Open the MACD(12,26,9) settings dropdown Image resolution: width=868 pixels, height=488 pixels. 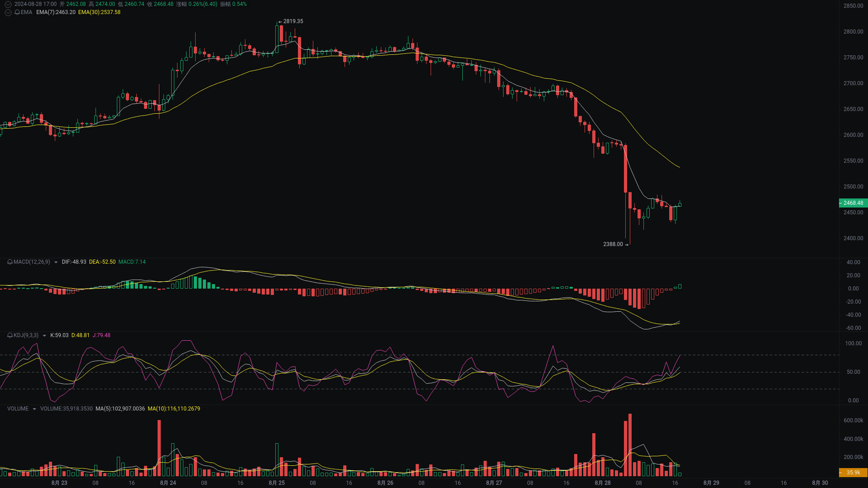tap(55, 262)
